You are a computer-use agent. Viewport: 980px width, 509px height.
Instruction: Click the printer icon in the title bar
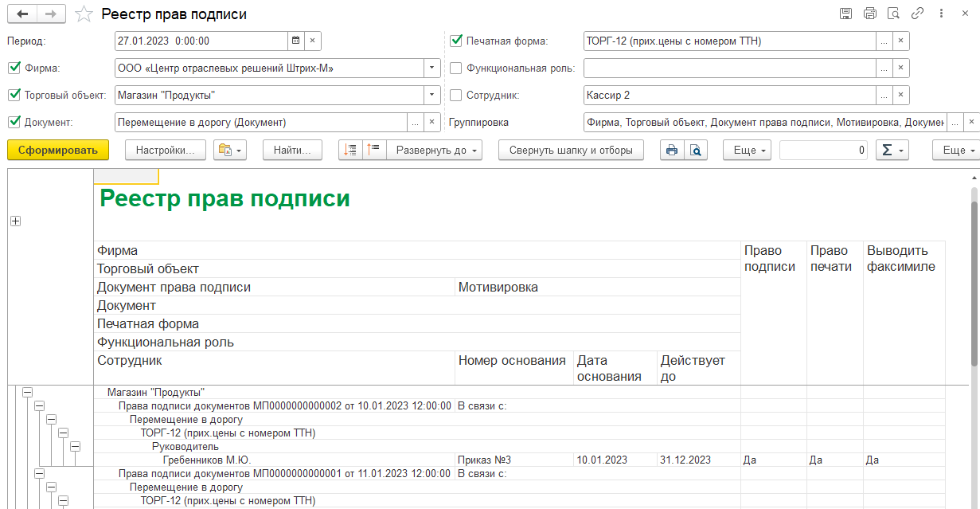pos(869,14)
